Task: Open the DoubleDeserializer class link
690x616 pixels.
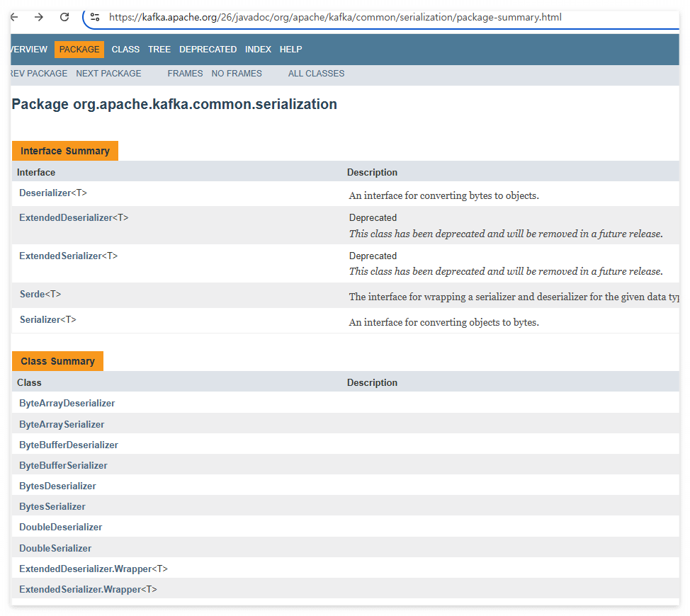Action: coord(61,527)
